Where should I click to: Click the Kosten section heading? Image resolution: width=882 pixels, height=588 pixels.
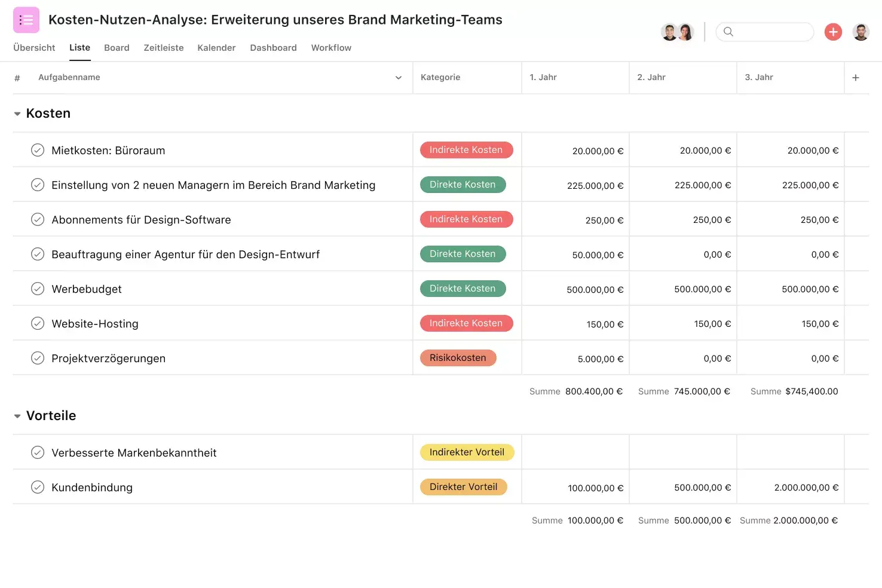coord(48,114)
